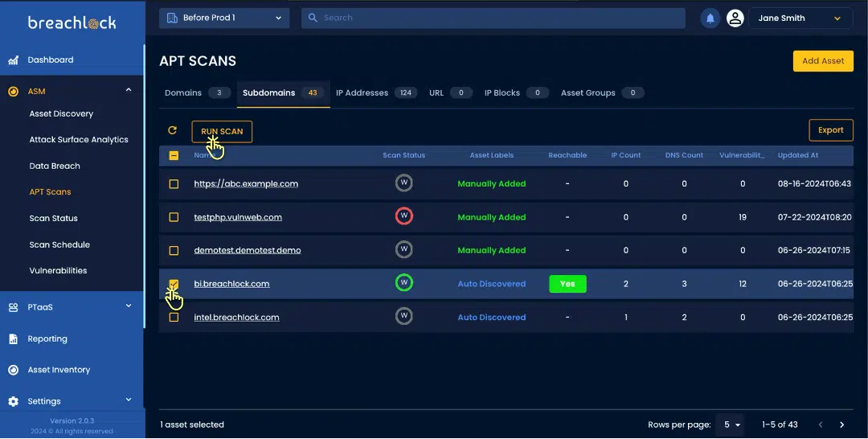This screenshot has width=868, height=439.
Task: Go to next page arrow
Action: (842, 425)
